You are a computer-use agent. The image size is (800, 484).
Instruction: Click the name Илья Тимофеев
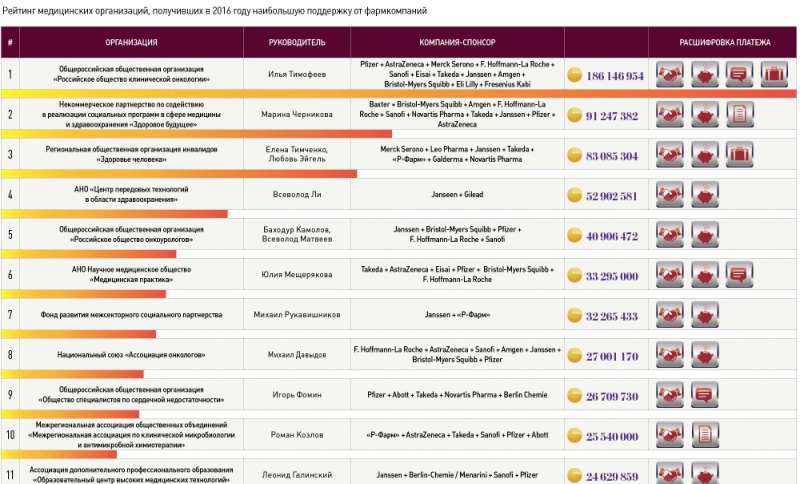[x=297, y=74]
